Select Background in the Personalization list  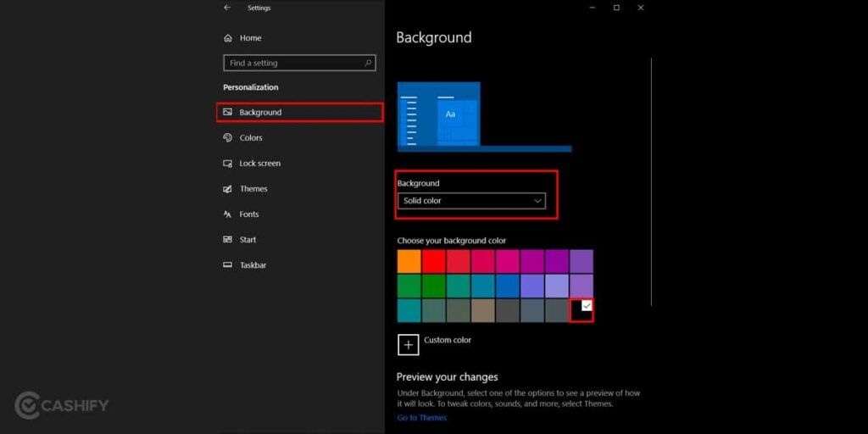point(299,113)
